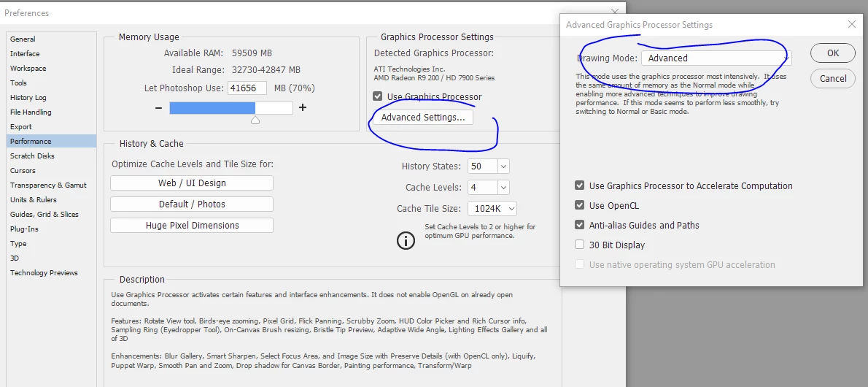868x387 pixels.
Task: Uncheck Use OpenCL option
Action: coord(580,205)
